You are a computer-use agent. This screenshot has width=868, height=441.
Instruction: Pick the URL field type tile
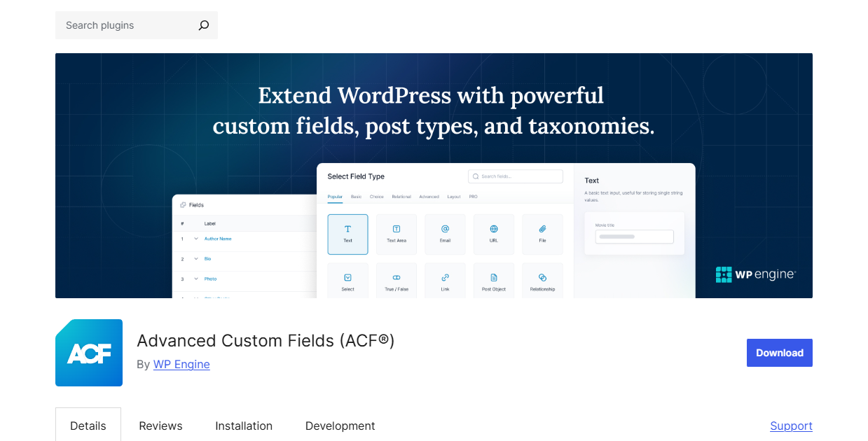pyautogui.click(x=494, y=234)
